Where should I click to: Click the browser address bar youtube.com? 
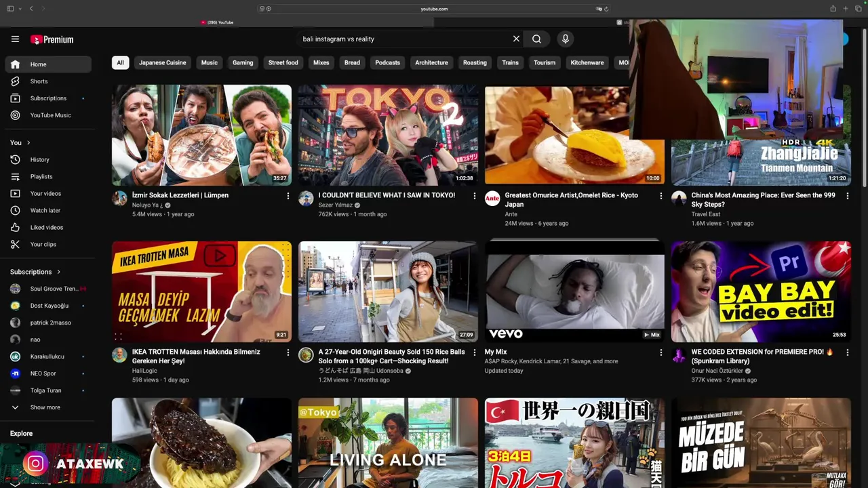pyautogui.click(x=434, y=9)
